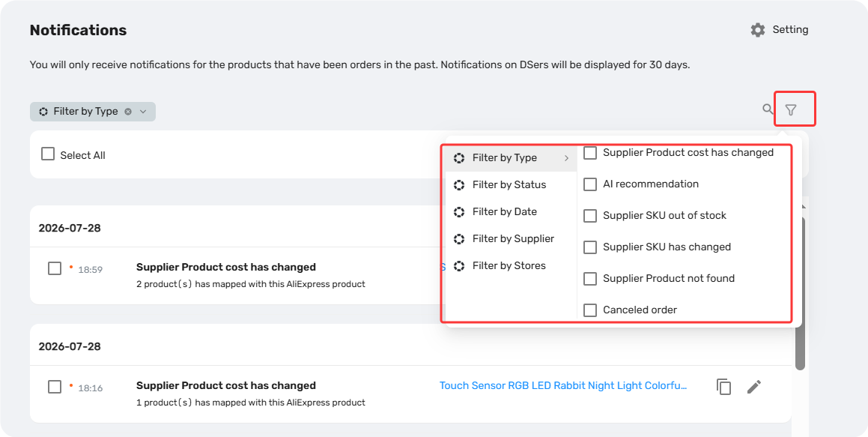Select Filter by Supplier menu entry
The height and width of the screenshot is (437, 868).
[512, 238]
